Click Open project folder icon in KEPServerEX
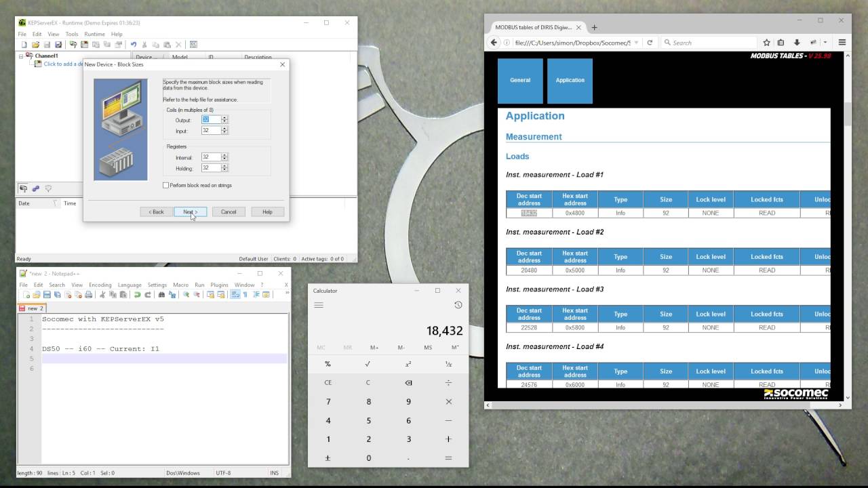The height and width of the screenshot is (488, 868). [x=35, y=45]
